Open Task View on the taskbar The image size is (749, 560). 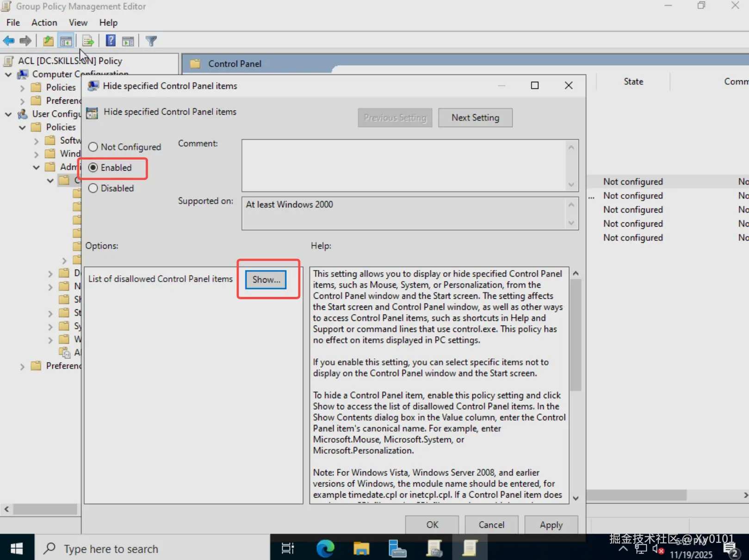pyautogui.click(x=288, y=548)
